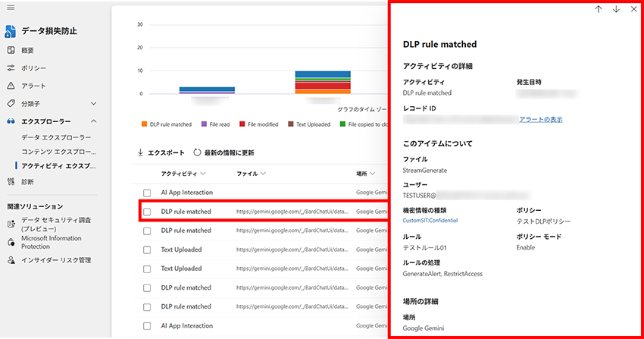Expand the 分類子 section chevron
The height and width of the screenshot is (339, 644).
pos(94,103)
